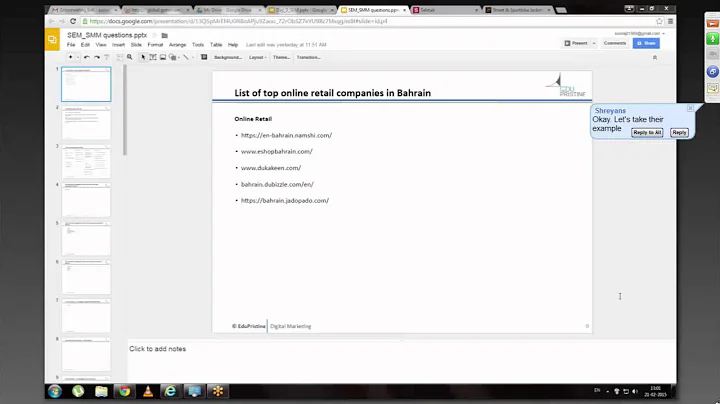Open the Table menu
The height and width of the screenshot is (404, 720).
click(216, 45)
